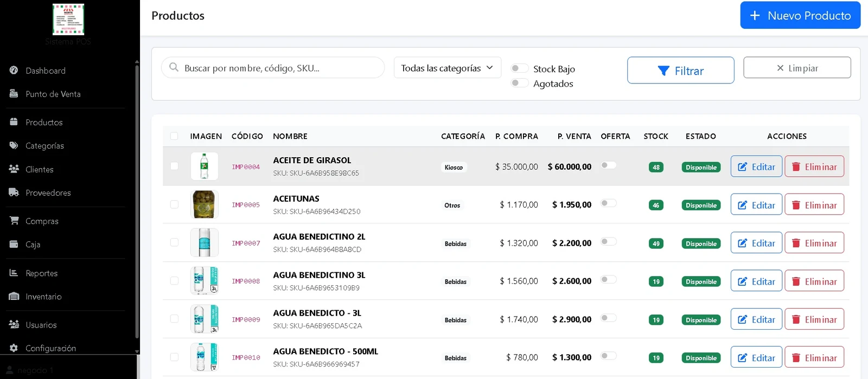Click the $ 60.000,00 sale price
The height and width of the screenshot is (379, 868).
point(569,167)
